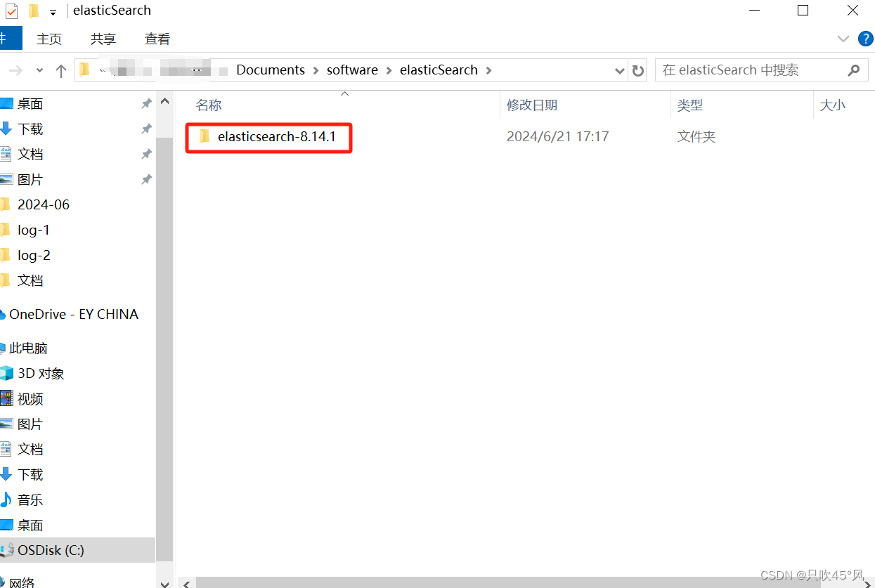This screenshot has height=588, width=875.
Task: Click the 文件夹 type cell
Action: point(696,136)
